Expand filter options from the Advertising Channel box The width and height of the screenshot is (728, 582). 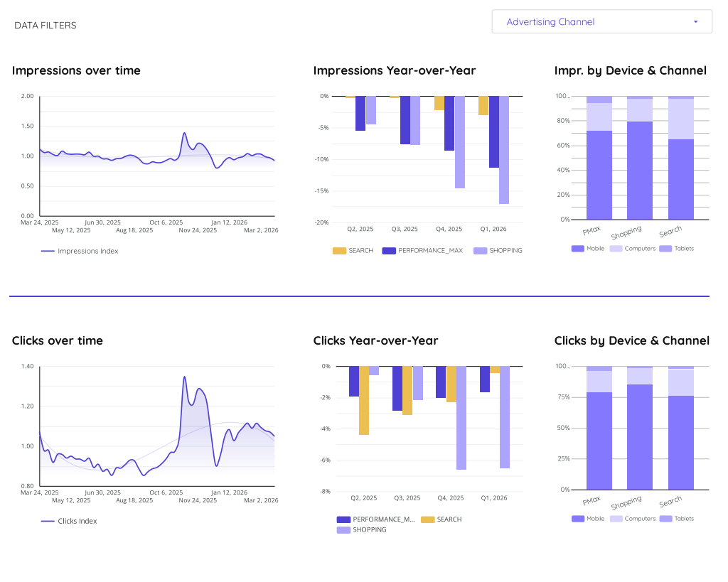click(x=601, y=21)
